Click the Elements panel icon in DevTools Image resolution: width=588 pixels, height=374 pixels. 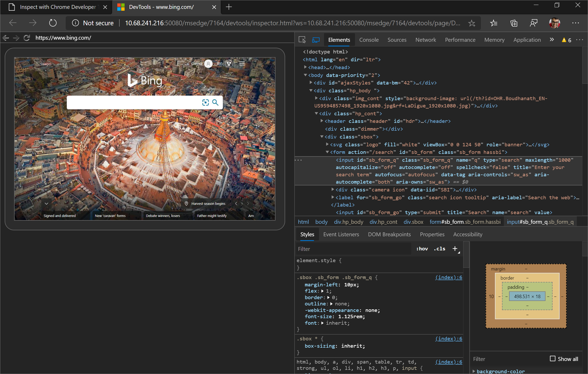[x=339, y=39]
